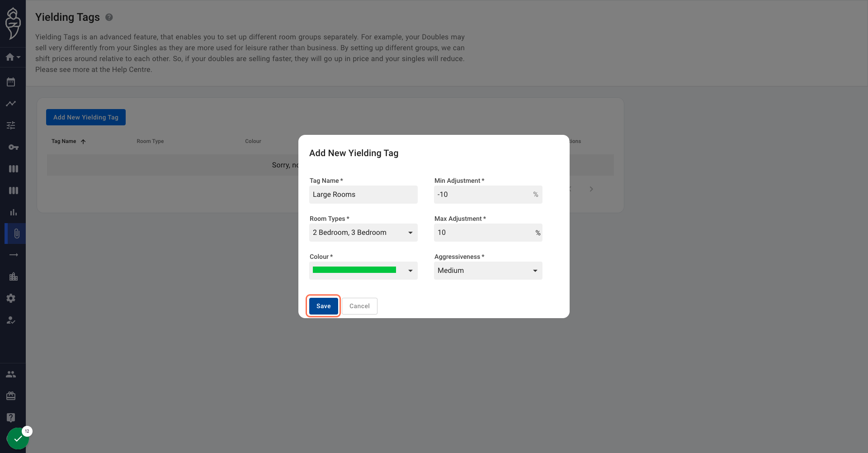Open the help question mark sidebar icon
Image resolution: width=868 pixels, height=453 pixels.
11,418
